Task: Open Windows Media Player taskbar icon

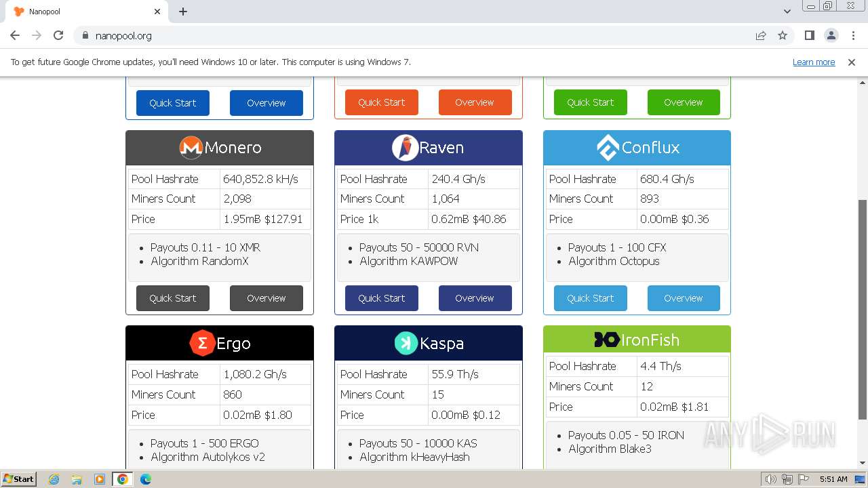Action: point(100,479)
